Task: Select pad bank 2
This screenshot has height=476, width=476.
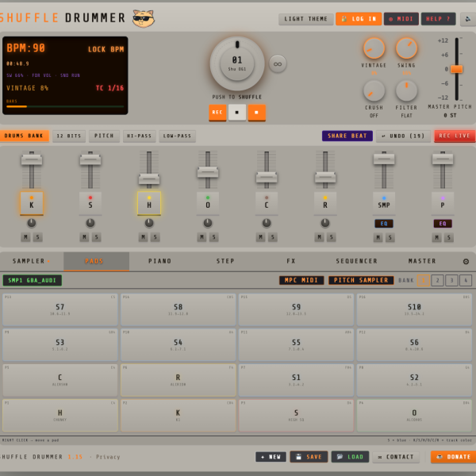Action: 437,280
